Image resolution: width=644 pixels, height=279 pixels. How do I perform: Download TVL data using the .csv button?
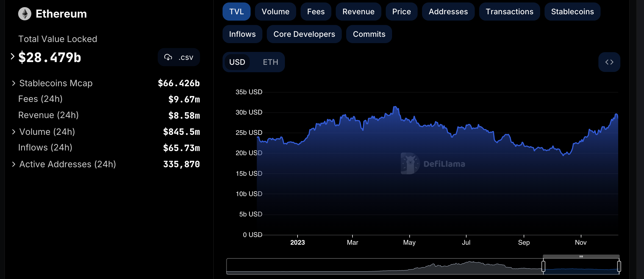(179, 57)
